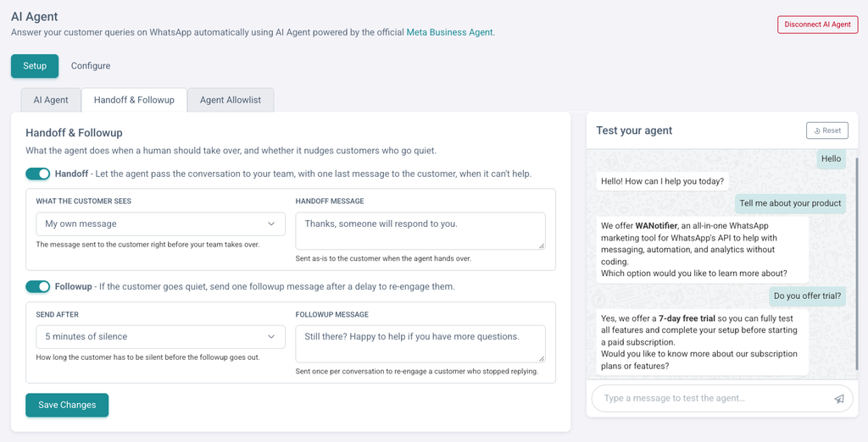The width and height of the screenshot is (868, 442).
Task: Open the Agent Allowlist tab
Action: click(231, 100)
